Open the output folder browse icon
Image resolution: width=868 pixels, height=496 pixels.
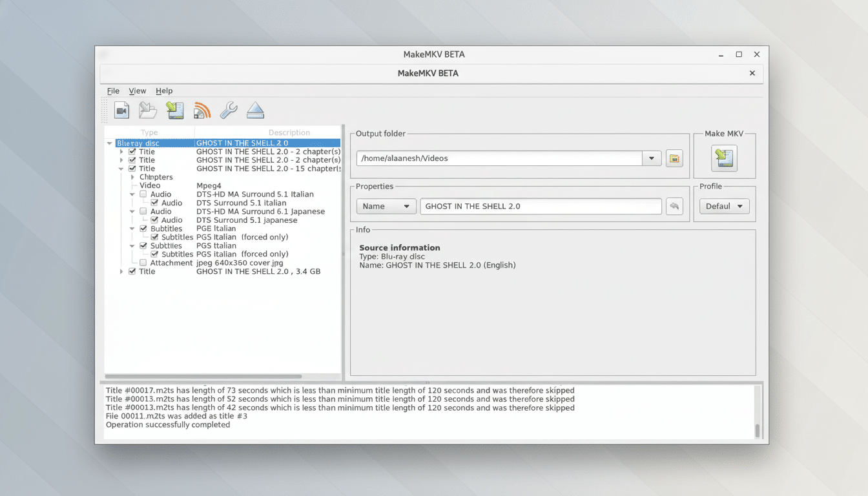tap(674, 158)
